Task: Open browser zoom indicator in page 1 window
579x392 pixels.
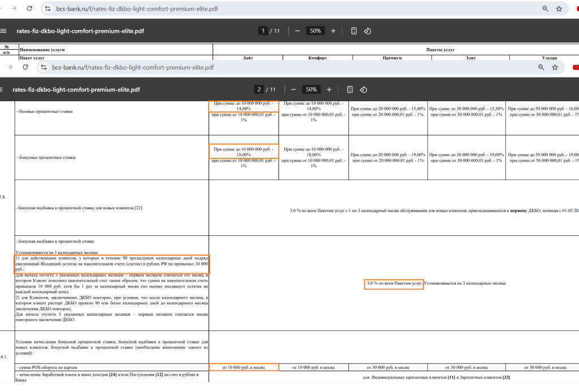Action: click(x=545, y=8)
